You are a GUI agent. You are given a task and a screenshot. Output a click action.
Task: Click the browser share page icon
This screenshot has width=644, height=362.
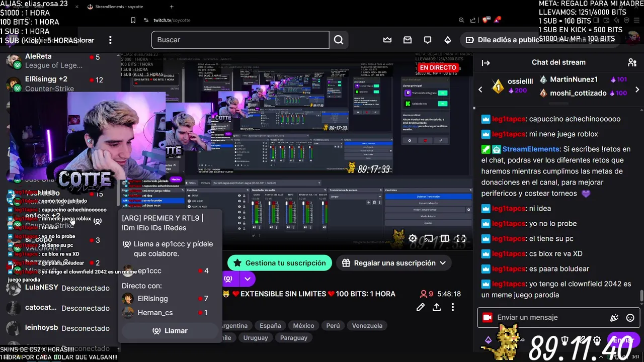473,20
